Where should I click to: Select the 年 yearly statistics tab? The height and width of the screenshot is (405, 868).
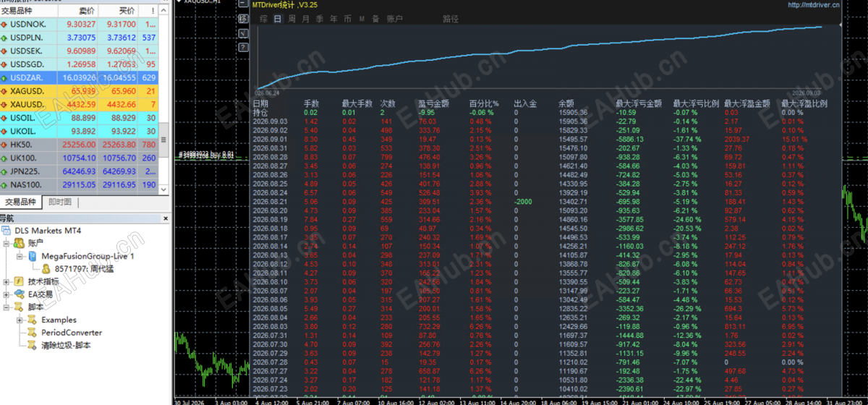pos(333,19)
